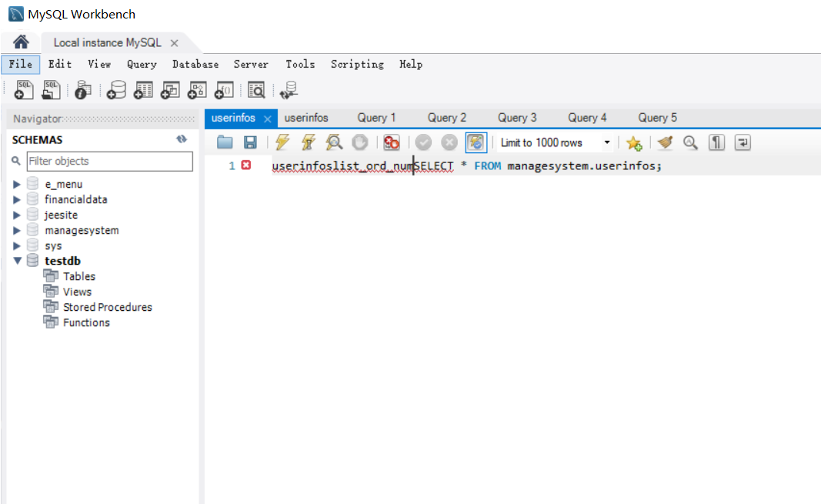Search table data icon
Image resolution: width=821 pixels, height=504 pixels.
click(x=256, y=90)
